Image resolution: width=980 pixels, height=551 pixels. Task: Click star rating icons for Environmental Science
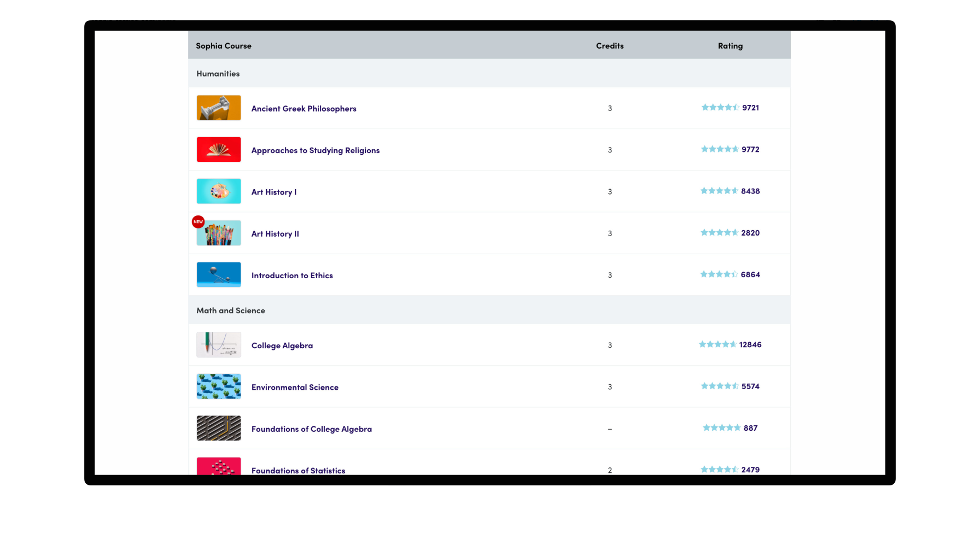[720, 386]
